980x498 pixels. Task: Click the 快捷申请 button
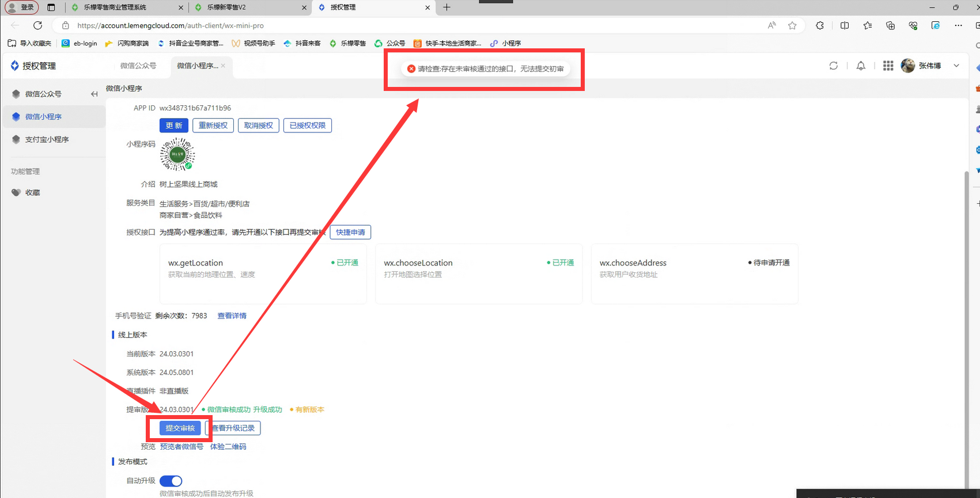coord(350,232)
